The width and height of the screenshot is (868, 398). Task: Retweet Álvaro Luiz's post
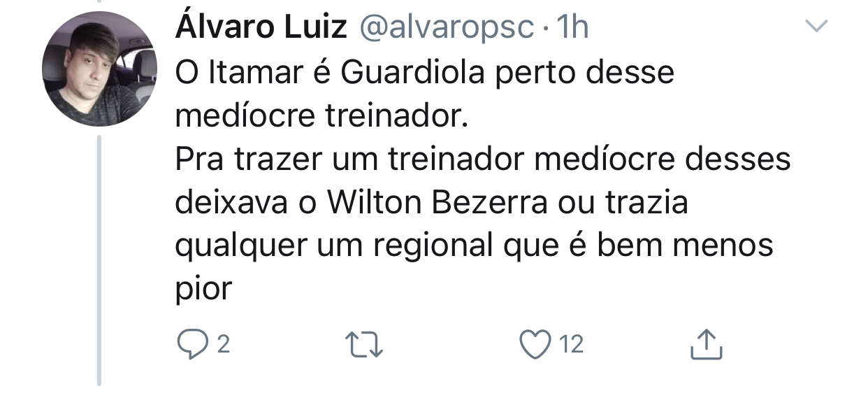365,344
